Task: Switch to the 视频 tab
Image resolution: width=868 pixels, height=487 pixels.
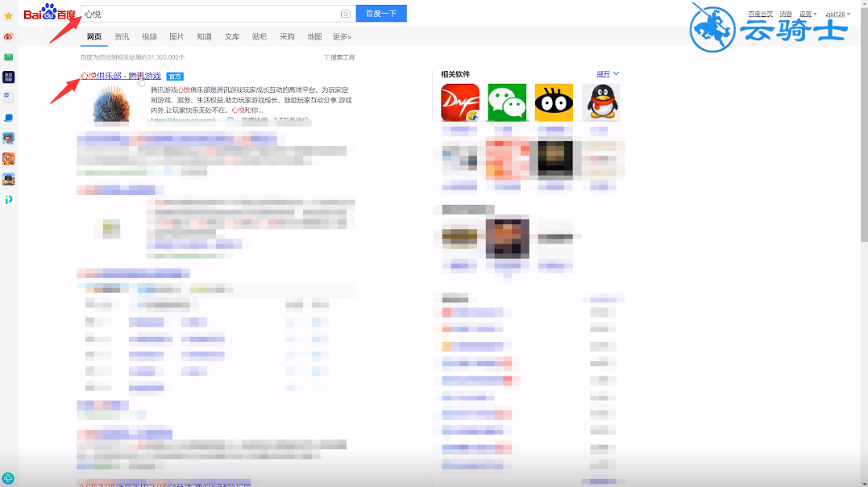Action: (x=149, y=36)
